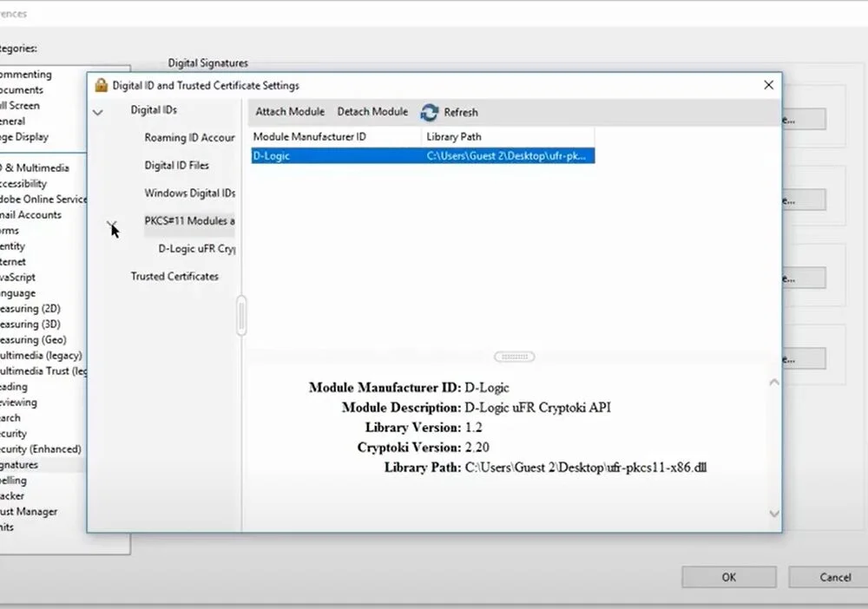Screen dimensions: 868x609
Task: Click Cancel in Preferences window
Action: point(831,578)
